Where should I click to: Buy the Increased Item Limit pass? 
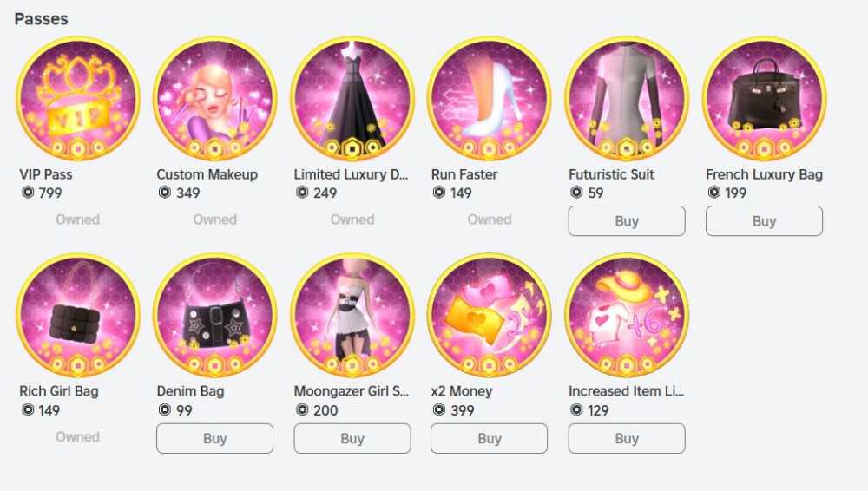[627, 438]
